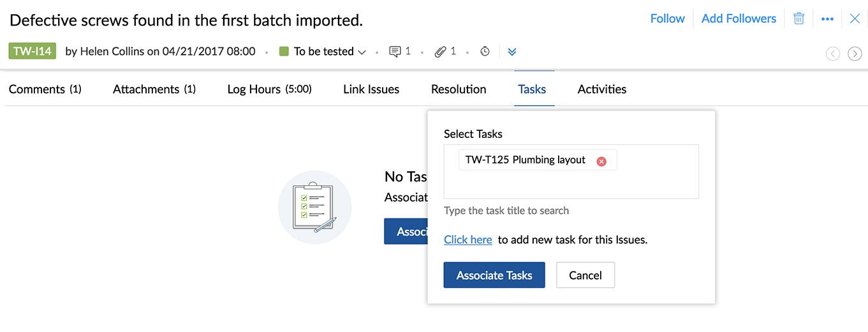This screenshot has height=332, width=868.
Task: Click the clipboard checklist illustration
Action: pyautogui.click(x=314, y=207)
